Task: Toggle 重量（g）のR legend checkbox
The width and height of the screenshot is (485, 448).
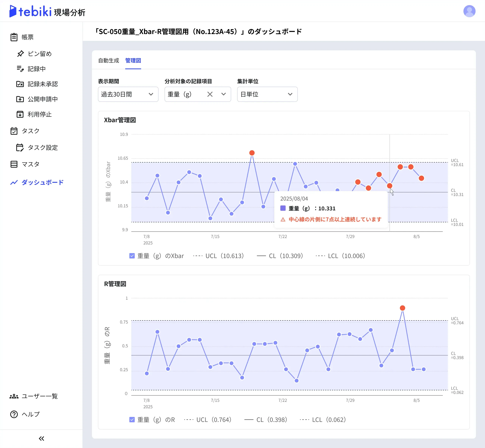Action: (132, 420)
